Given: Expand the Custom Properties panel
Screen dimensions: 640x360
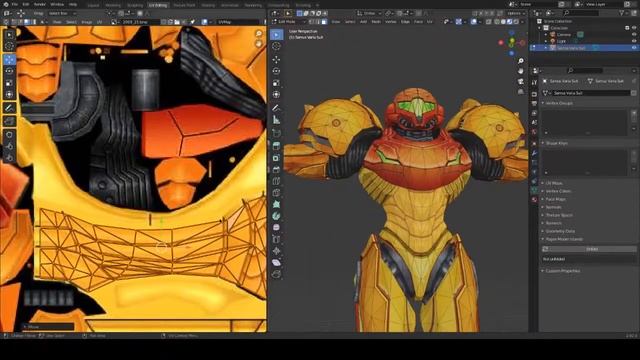Looking at the screenshot, I should tap(562, 271).
